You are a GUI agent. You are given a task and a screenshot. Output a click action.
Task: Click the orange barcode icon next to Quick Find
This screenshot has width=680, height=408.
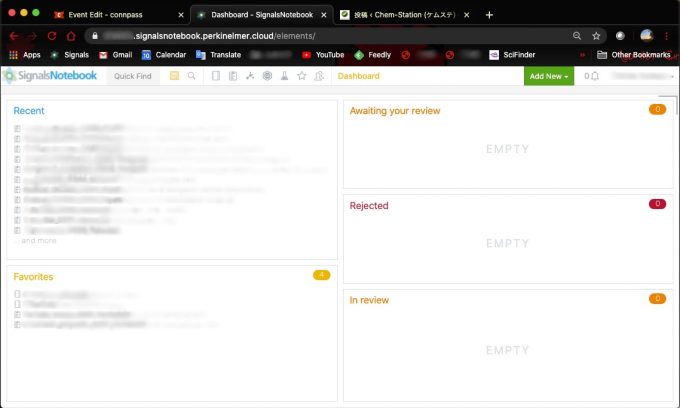click(x=175, y=76)
